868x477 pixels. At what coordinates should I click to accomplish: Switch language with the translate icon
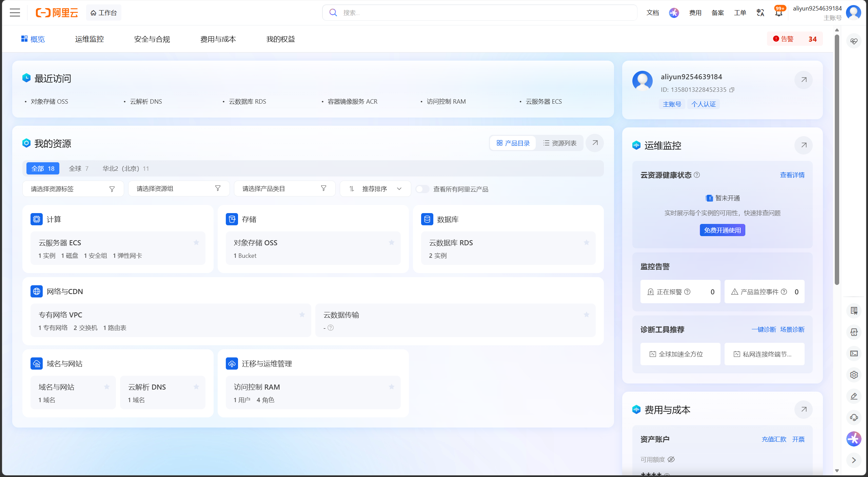click(760, 13)
